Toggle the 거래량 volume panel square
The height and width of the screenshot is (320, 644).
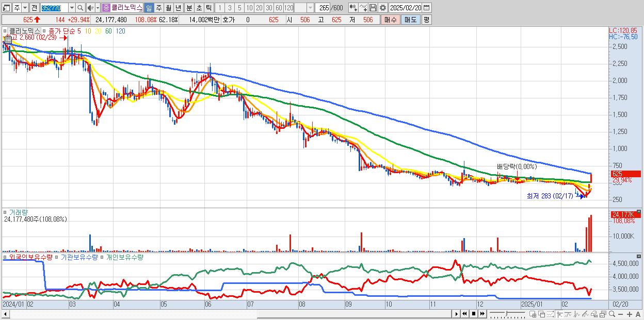5,212
